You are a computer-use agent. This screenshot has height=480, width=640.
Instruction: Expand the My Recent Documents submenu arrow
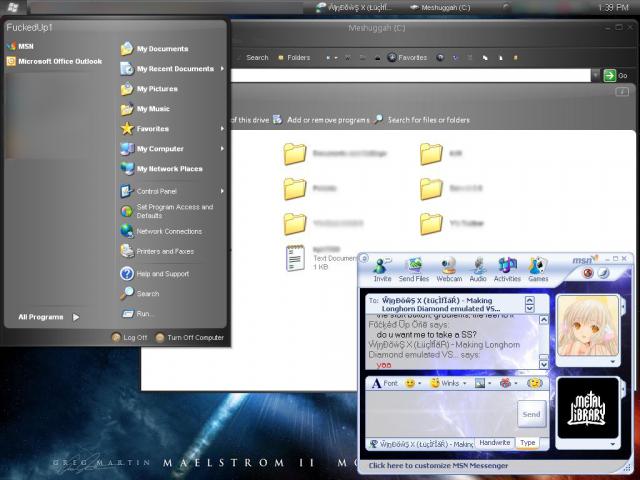222,69
